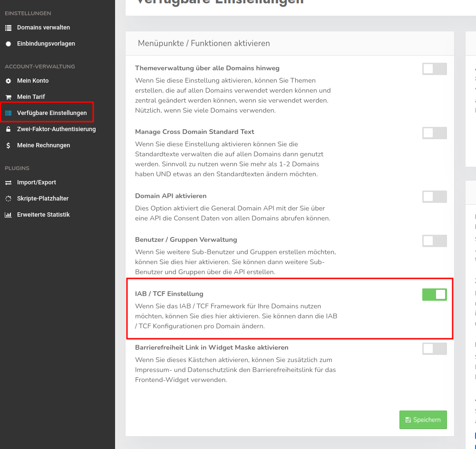Disable the IAB / TCF Einstellung toggle
Image resolution: width=476 pixels, height=449 pixels.
pos(434,295)
